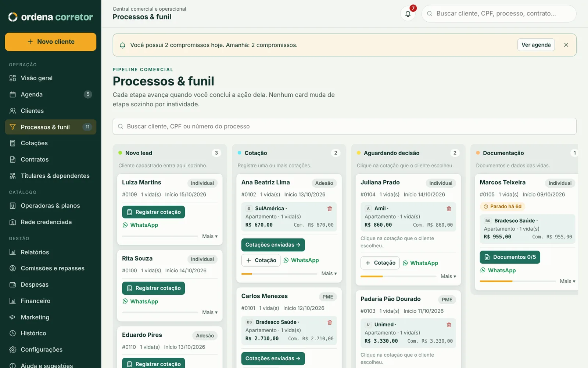
Task: Expand Mais on Juliana Prado card
Action: (x=448, y=276)
